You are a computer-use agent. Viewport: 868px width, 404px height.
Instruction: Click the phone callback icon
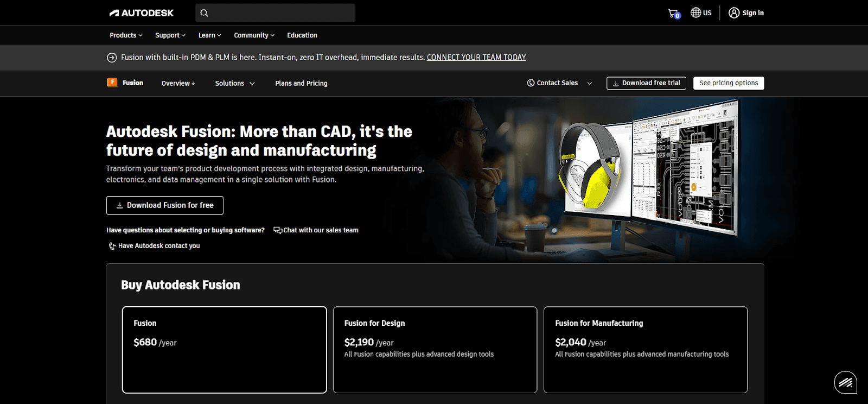(x=112, y=246)
